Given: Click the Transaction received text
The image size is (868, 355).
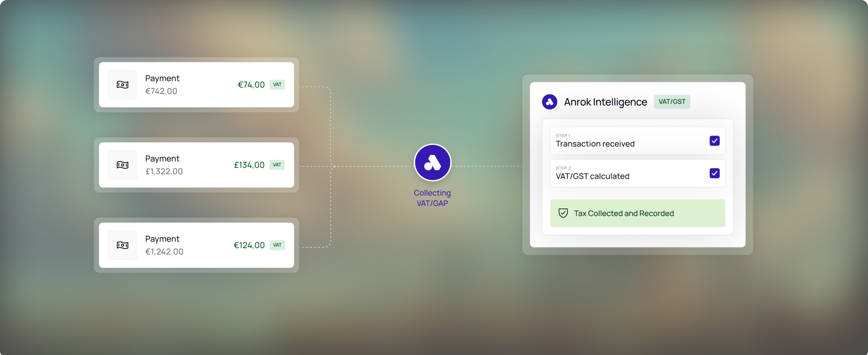Looking at the screenshot, I should [595, 144].
